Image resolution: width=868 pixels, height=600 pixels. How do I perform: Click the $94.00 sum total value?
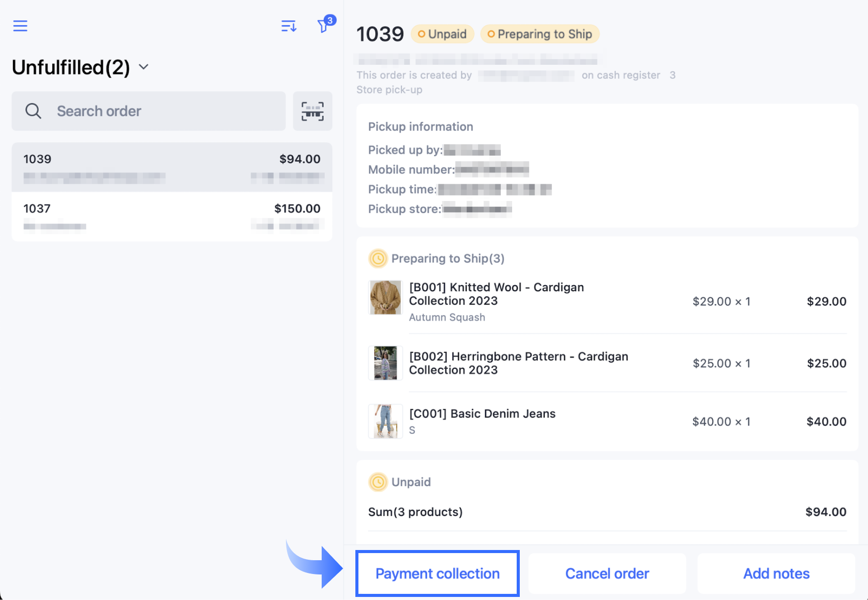click(826, 512)
